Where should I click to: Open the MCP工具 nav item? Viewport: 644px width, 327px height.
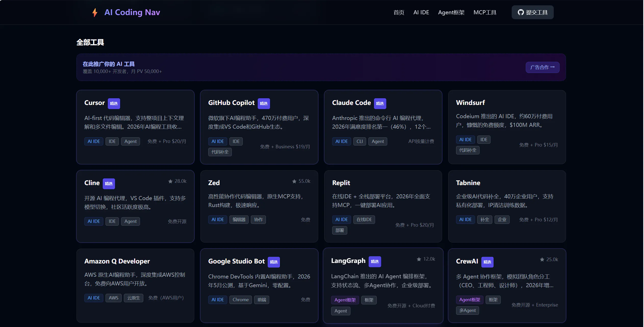pos(485,12)
